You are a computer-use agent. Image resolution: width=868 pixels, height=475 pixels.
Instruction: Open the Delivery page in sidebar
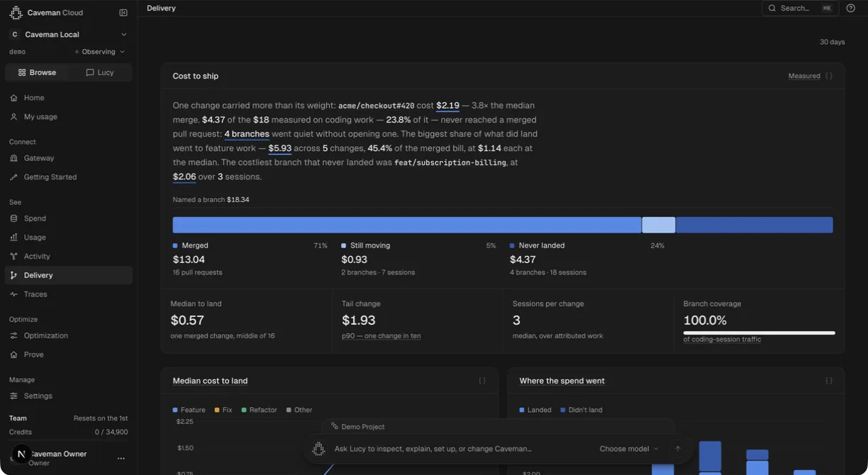tap(69, 275)
